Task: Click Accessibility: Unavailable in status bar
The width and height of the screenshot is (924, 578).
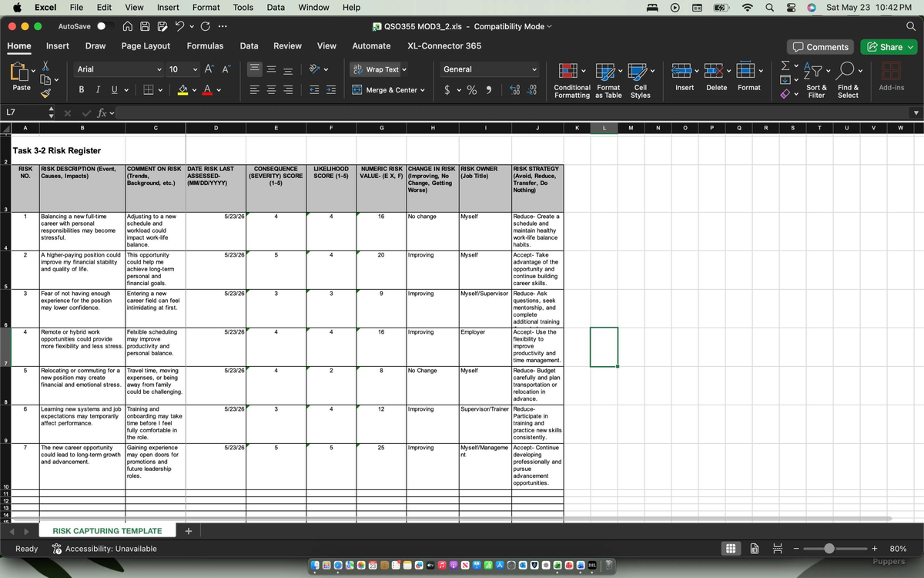Action: point(105,549)
